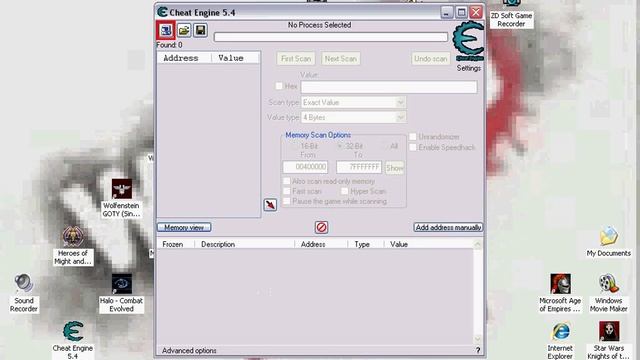Select Microsoft Age of Empires icon
The height and width of the screenshot is (360, 640).
tap(560, 293)
